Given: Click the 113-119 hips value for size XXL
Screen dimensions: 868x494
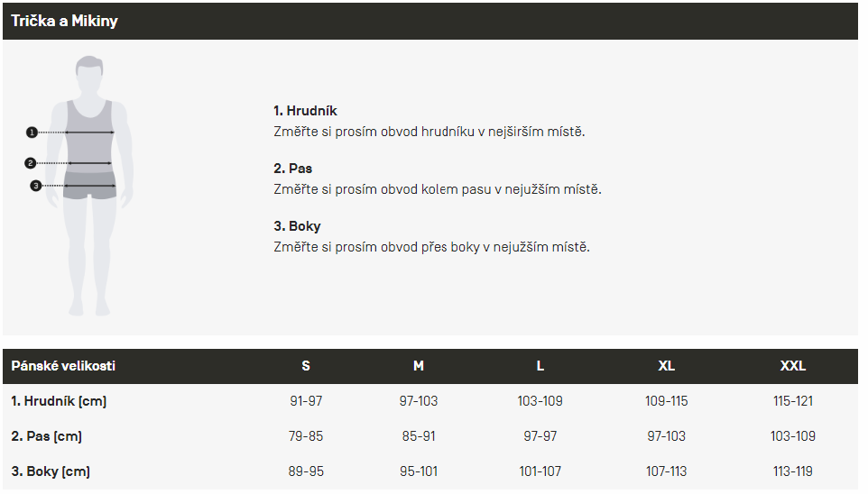Looking at the screenshot, I should [793, 471].
